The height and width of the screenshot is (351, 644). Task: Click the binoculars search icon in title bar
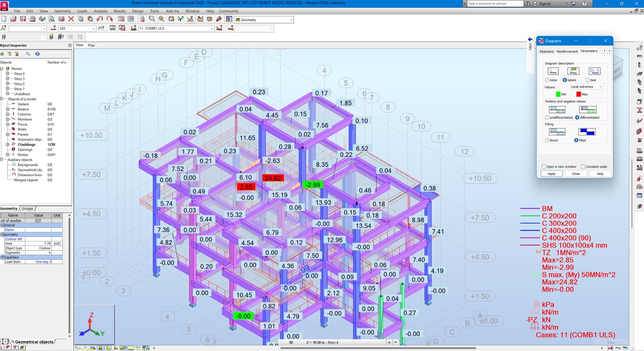click(x=527, y=4)
